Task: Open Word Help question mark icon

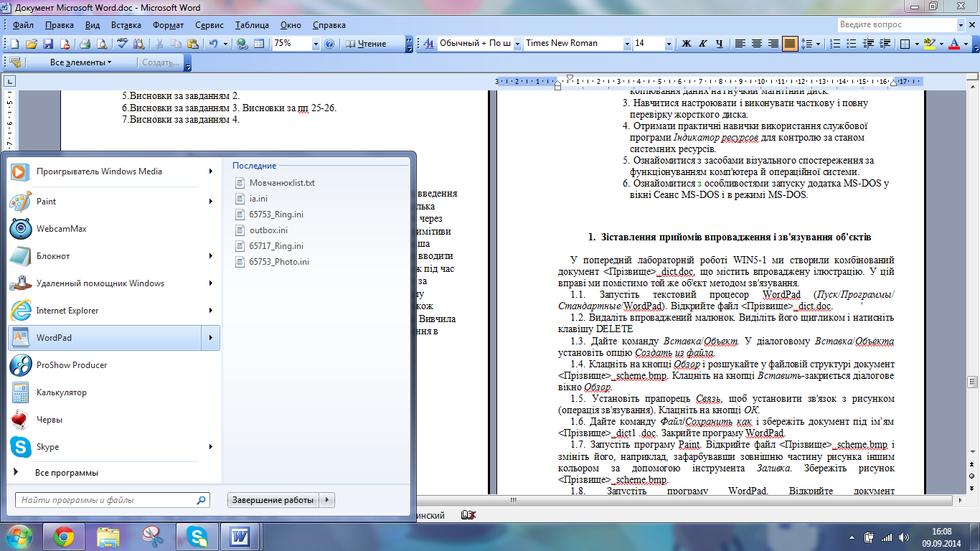Action: point(329,44)
